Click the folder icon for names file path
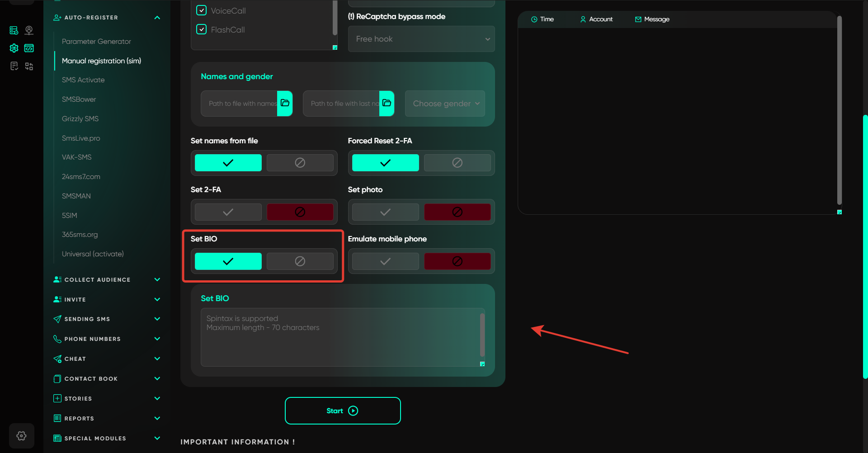 click(x=285, y=103)
